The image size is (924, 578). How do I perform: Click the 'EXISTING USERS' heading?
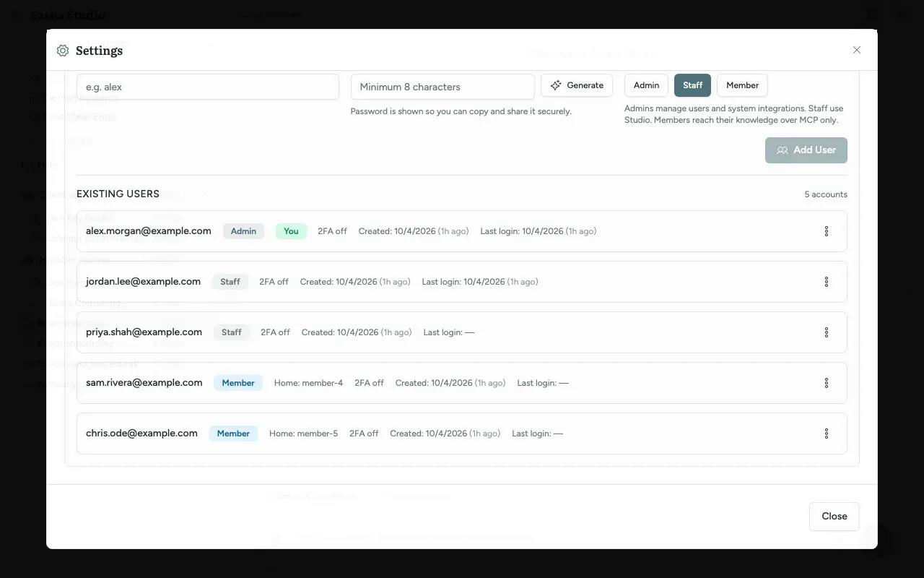click(x=118, y=194)
